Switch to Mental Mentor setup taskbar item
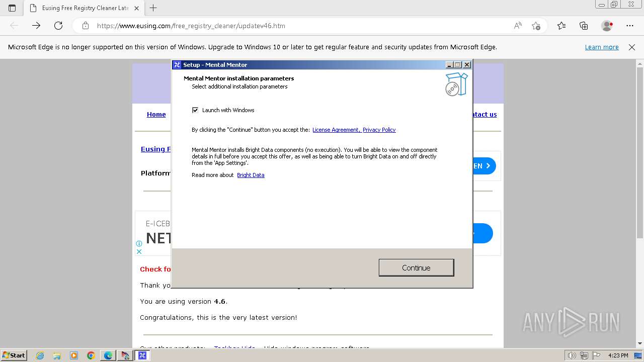Viewport: 644px width, 362px height. tap(142, 355)
